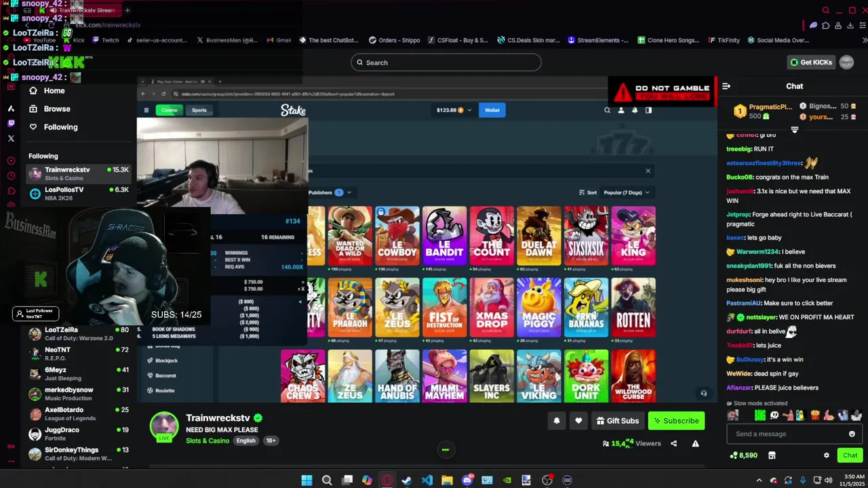The width and height of the screenshot is (868, 488).
Task: Click the green Chat send button
Action: (850, 455)
